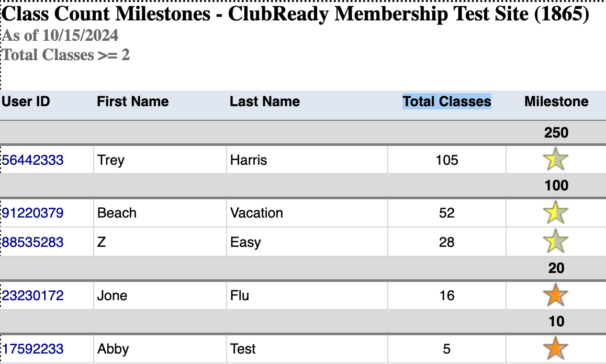Screen dimensions: 606x364
Task: Sort by Total Classes column header
Action: pos(446,101)
